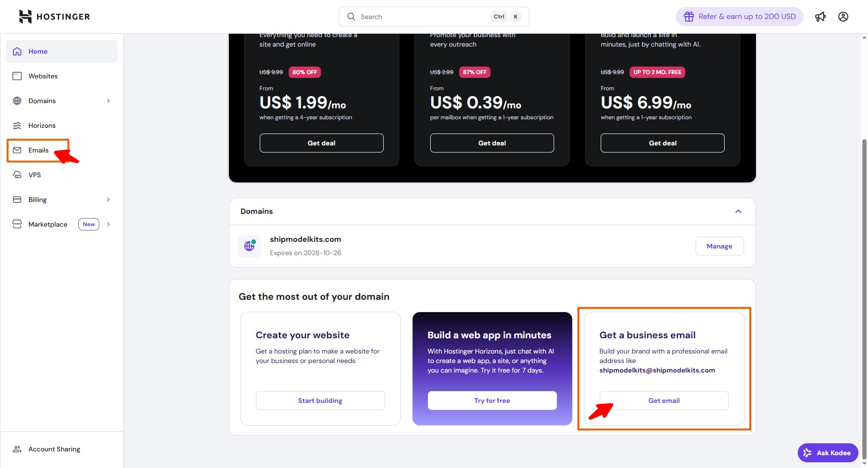This screenshot has width=868, height=468.
Task: Manage the shipmodelkits.com domain
Action: [x=719, y=246]
